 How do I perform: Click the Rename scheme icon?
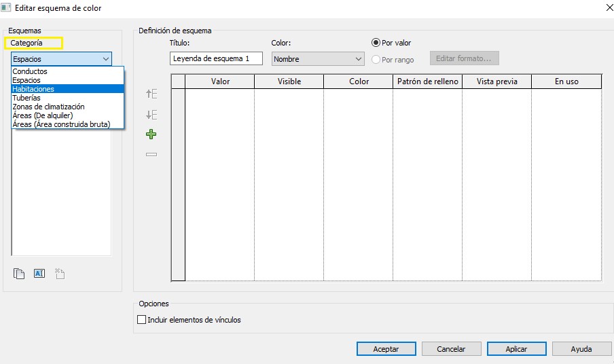coord(39,274)
